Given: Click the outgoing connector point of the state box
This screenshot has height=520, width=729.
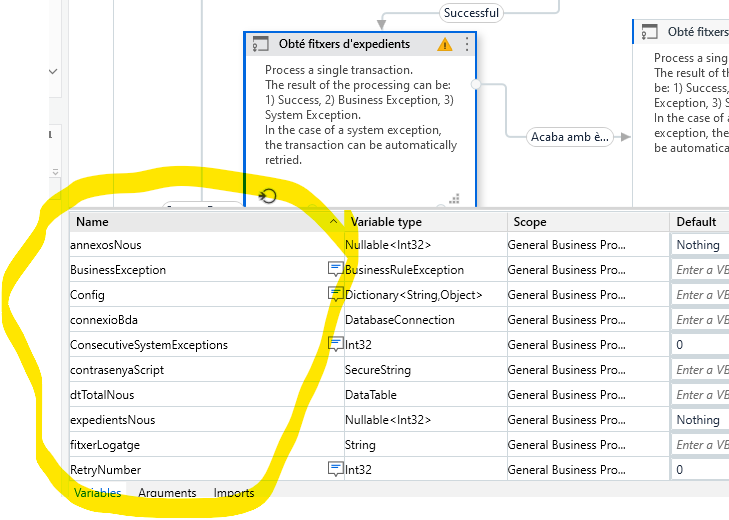Looking at the screenshot, I should coord(476,84).
